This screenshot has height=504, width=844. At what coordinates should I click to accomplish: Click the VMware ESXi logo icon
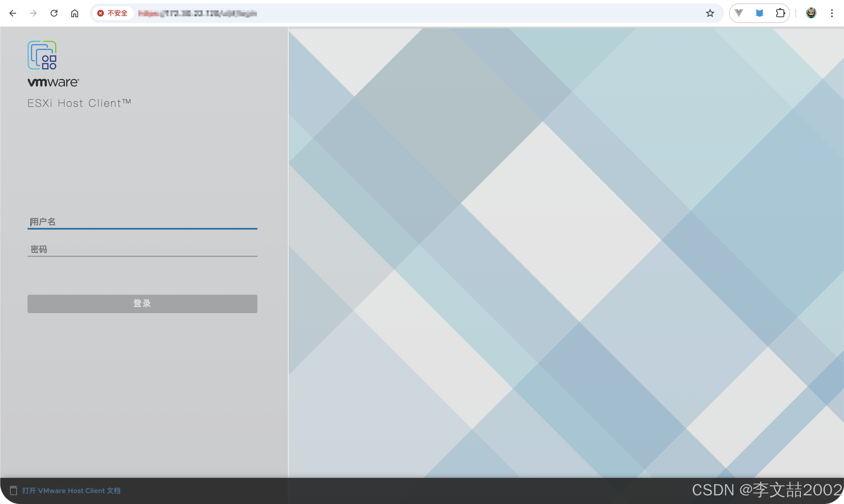(42, 55)
